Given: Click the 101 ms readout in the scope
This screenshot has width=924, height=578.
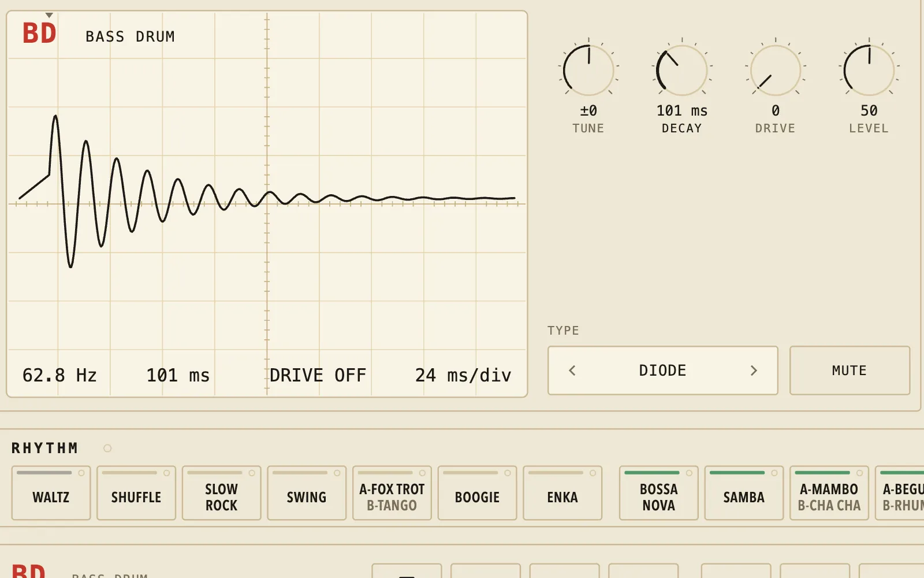Looking at the screenshot, I should point(178,375).
